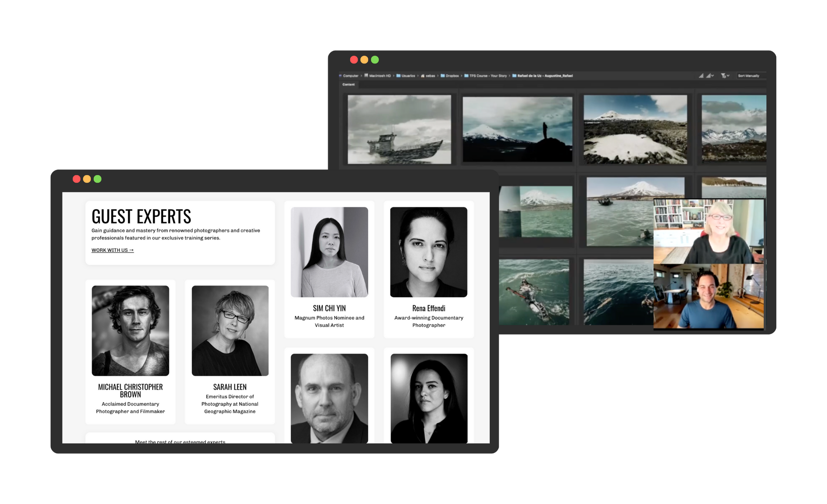This screenshot has width=827, height=504.
Task: Navigate to TPS Course - Your Story folder
Action: [488, 76]
